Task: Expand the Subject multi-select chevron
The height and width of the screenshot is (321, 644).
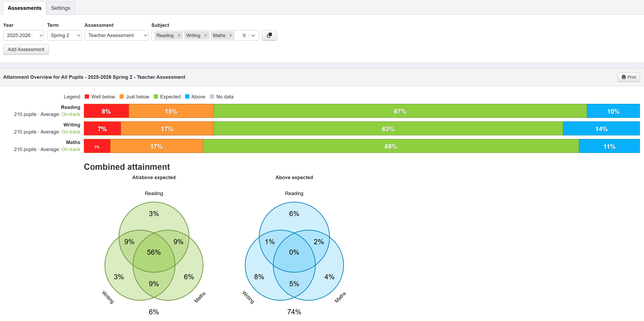Action: click(253, 35)
